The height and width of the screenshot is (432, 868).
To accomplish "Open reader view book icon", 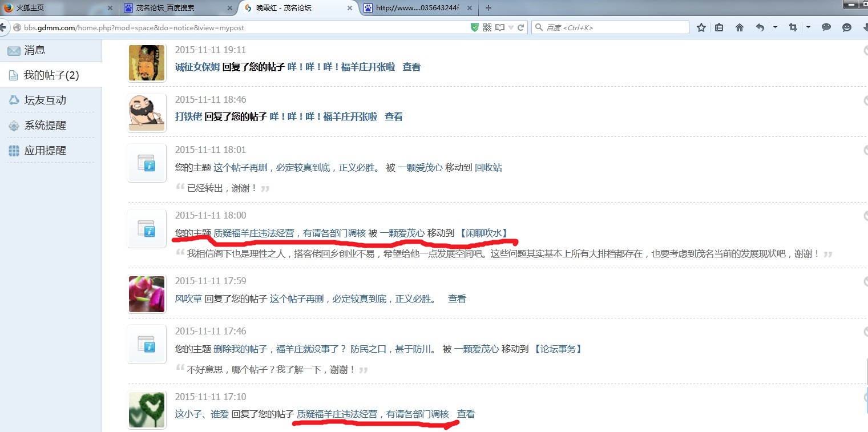I will (x=500, y=27).
